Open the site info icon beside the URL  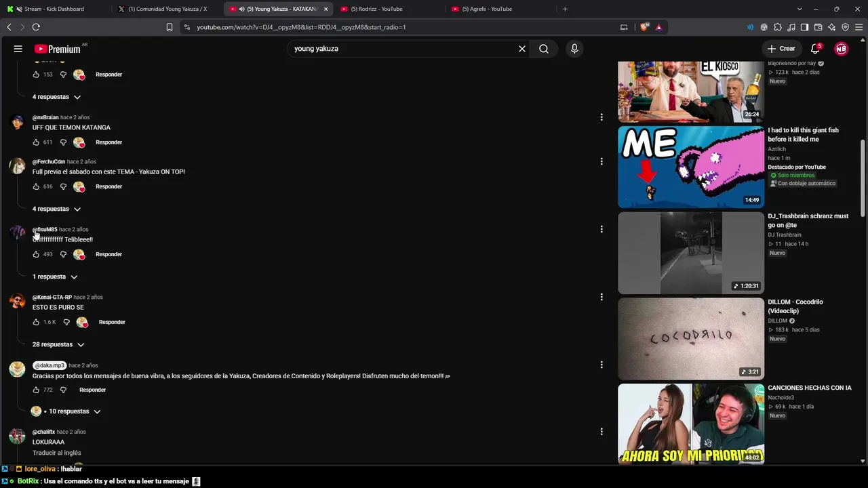point(187,27)
